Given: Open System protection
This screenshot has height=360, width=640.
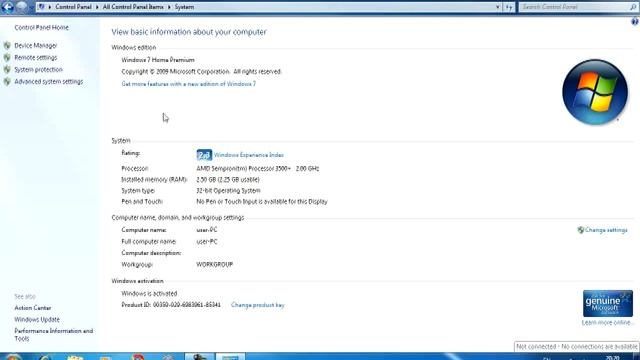Looking at the screenshot, I should point(39,70).
